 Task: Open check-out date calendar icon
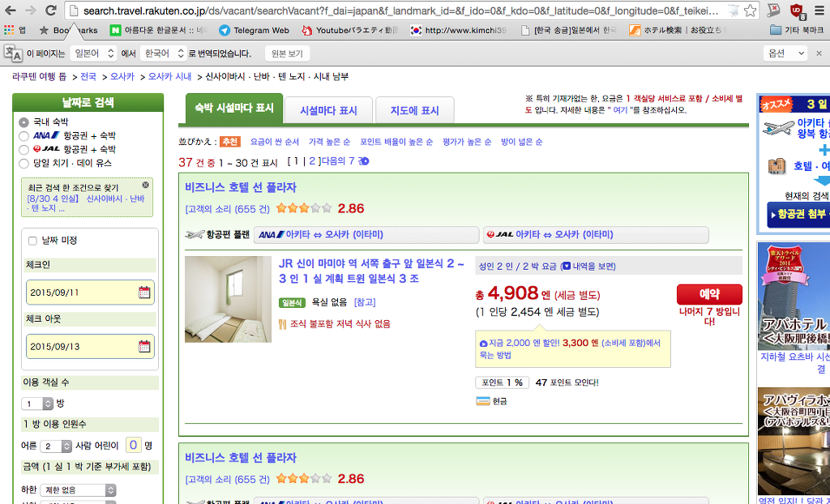point(144,346)
